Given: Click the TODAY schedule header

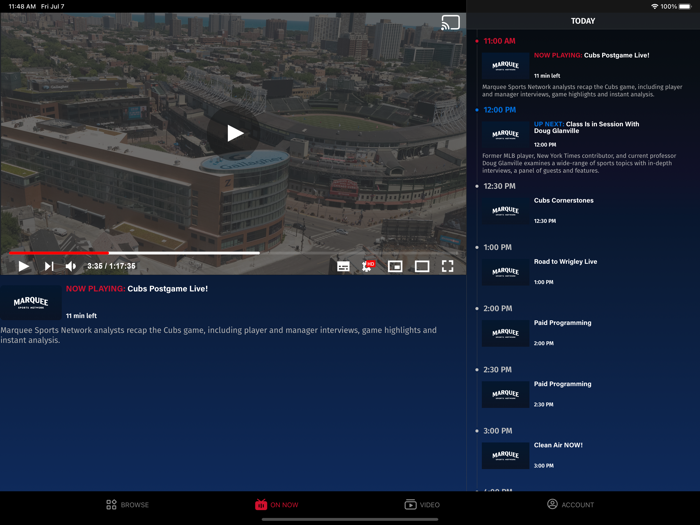Looking at the screenshot, I should 583,21.
